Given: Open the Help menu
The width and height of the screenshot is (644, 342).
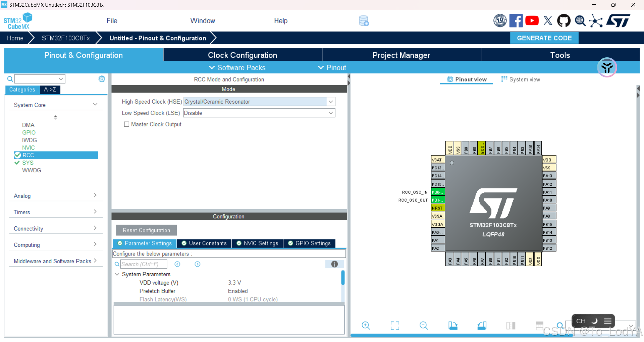Looking at the screenshot, I should pyautogui.click(x=281, y=21).
